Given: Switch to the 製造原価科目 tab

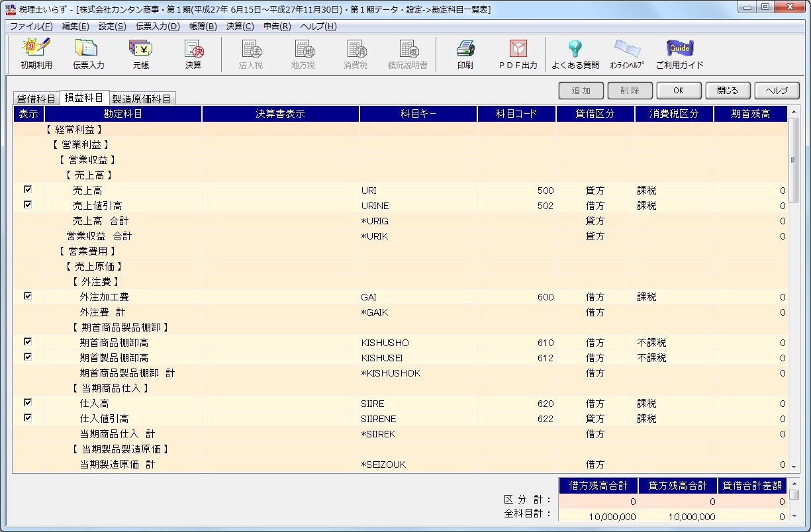Looking at the screenshot, I should tap(142, 99).
